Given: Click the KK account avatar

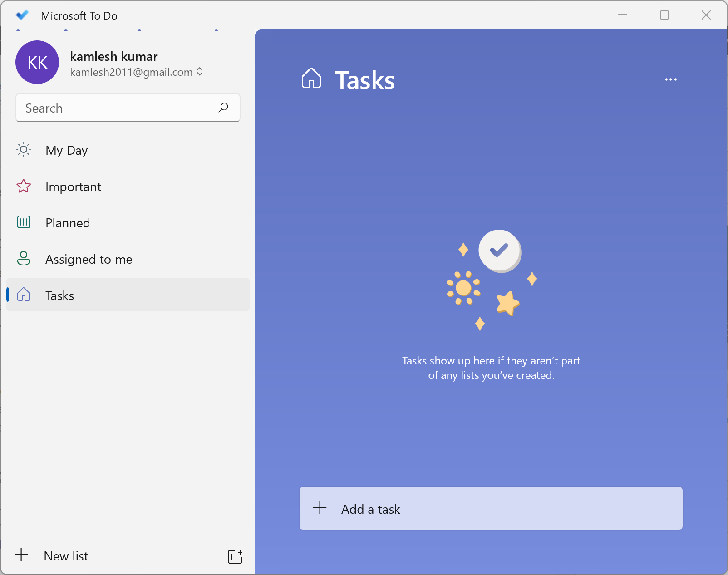Looking at the screenshot, I should tap(37, 62).
